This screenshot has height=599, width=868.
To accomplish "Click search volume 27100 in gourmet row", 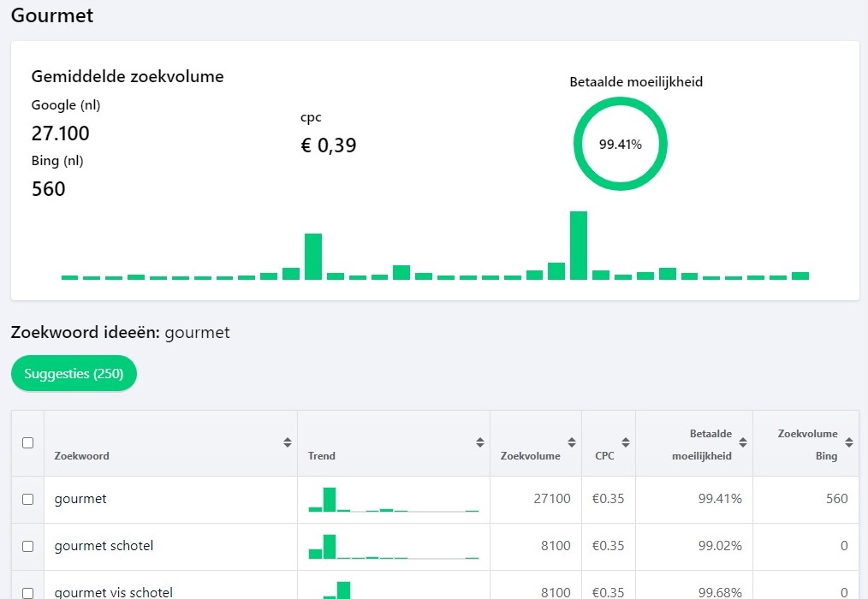I will pos(552,499).
